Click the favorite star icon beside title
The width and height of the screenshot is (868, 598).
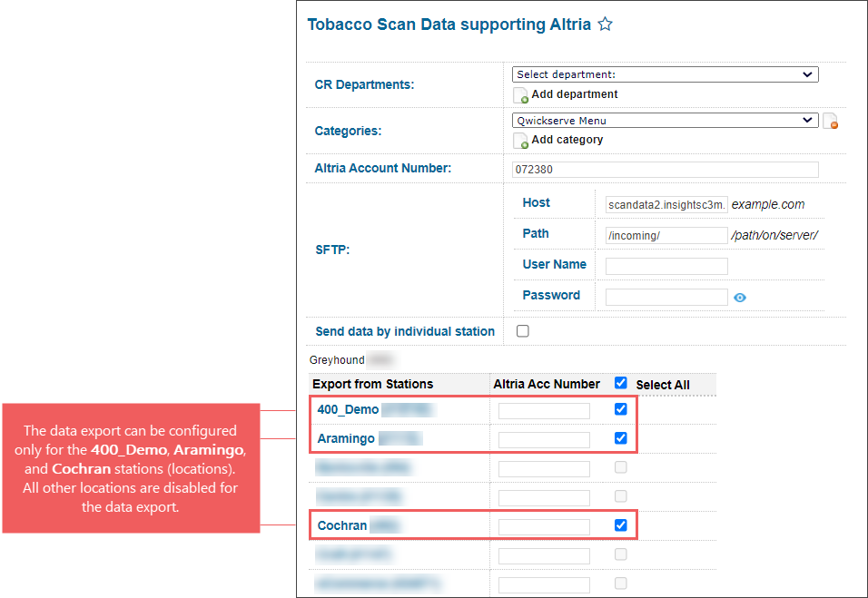[605, 24]
